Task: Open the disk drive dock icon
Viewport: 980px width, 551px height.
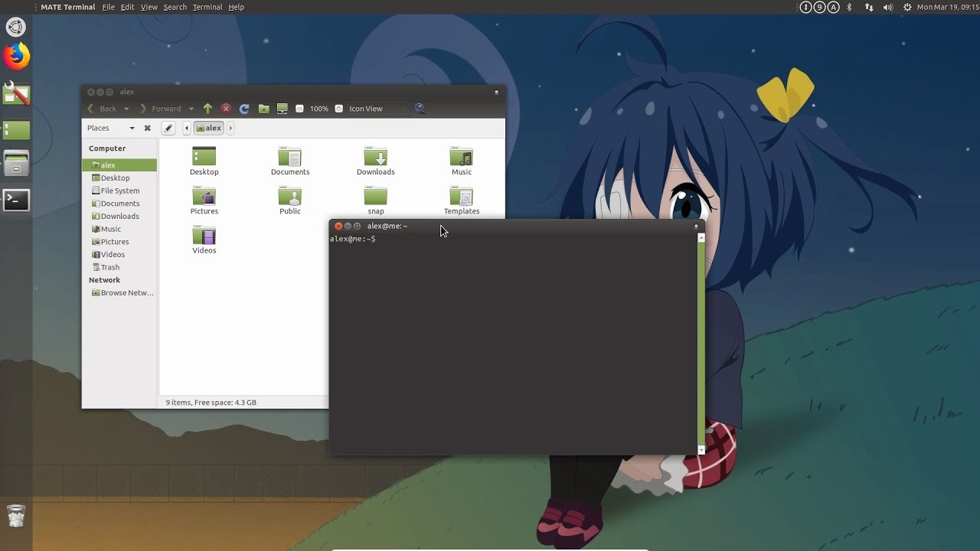Action: pos(16,164)
